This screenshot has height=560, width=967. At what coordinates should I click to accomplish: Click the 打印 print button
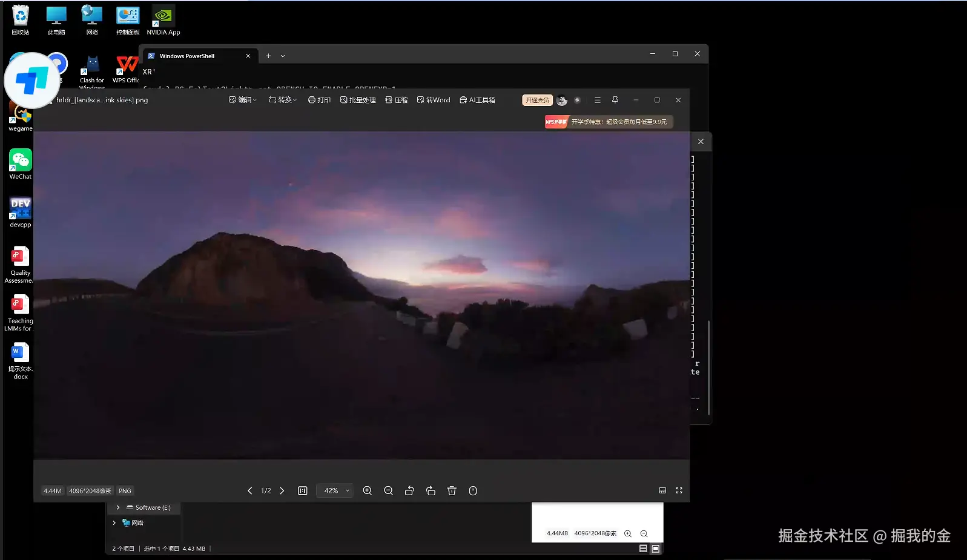[319, 100]
